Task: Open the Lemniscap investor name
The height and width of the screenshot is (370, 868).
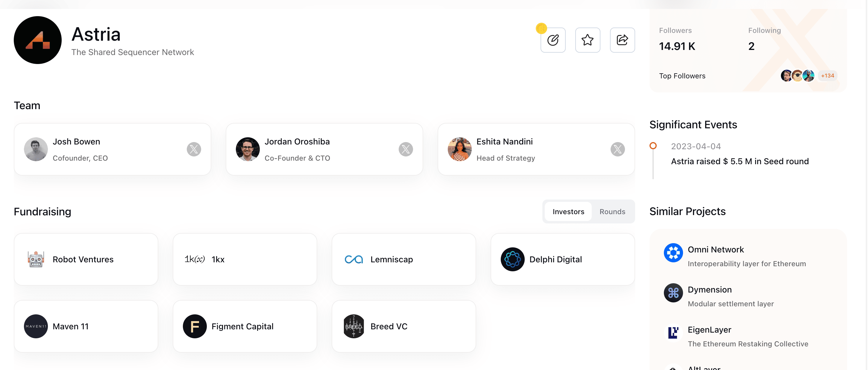Action: tap(391, 259)
